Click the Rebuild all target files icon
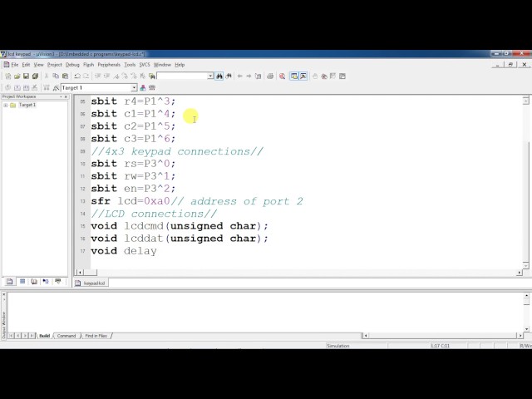 26,87
